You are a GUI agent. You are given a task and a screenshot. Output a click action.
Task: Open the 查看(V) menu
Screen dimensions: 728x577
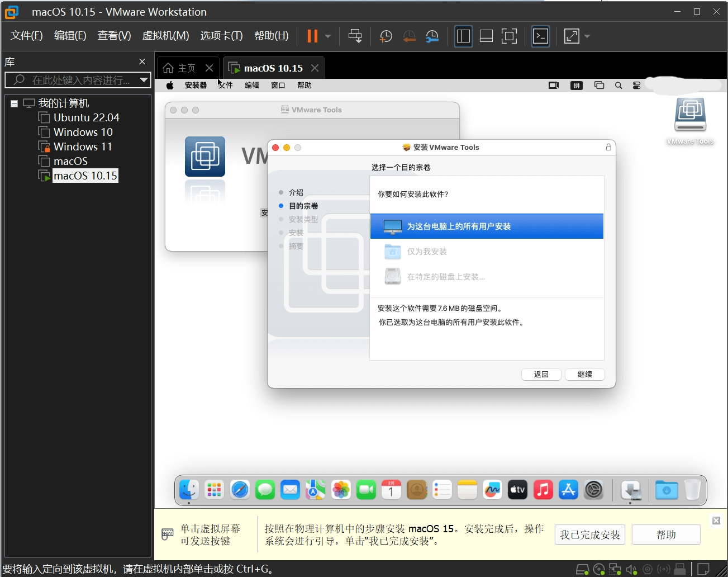114,36
